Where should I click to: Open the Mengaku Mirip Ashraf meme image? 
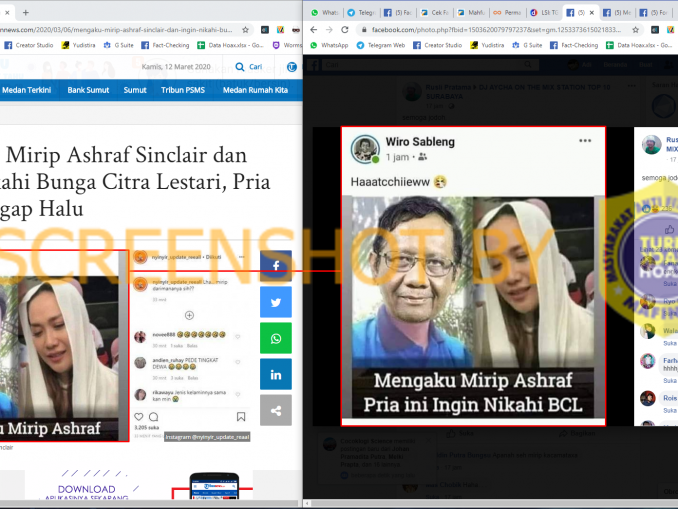(x=473, y=307)
